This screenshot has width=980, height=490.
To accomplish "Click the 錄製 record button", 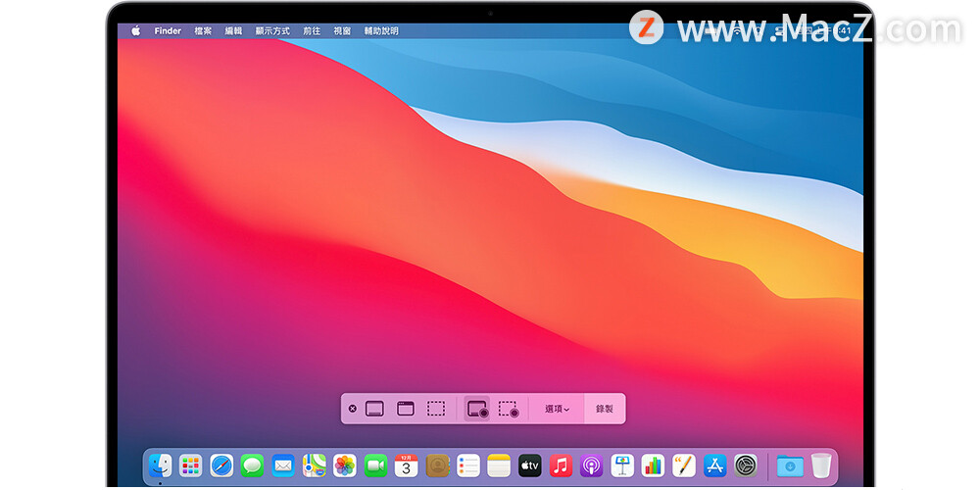I will pos(605,409).
